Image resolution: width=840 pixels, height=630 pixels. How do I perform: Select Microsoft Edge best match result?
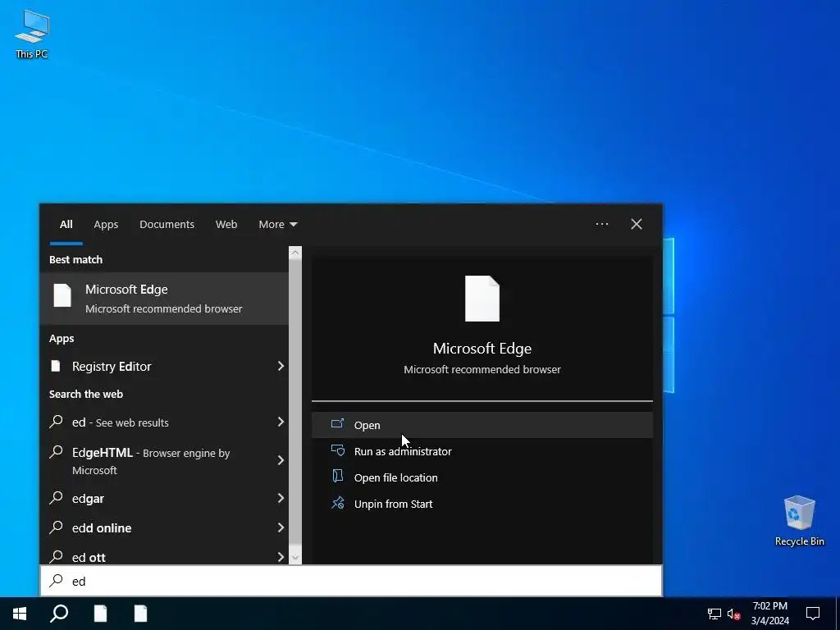(x=164, y=299)
